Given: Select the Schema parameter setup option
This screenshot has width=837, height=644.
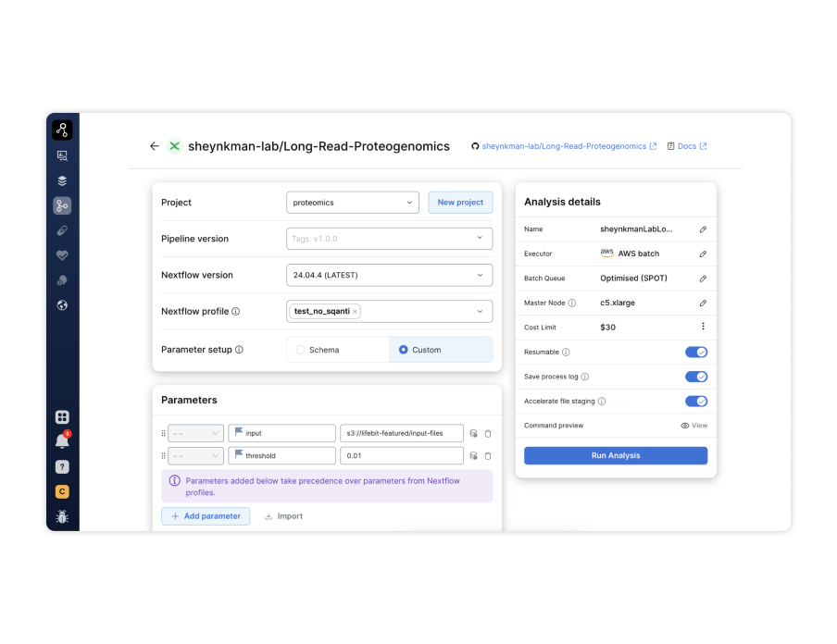Looking at the screenshot, I should [x=339, y=350].
